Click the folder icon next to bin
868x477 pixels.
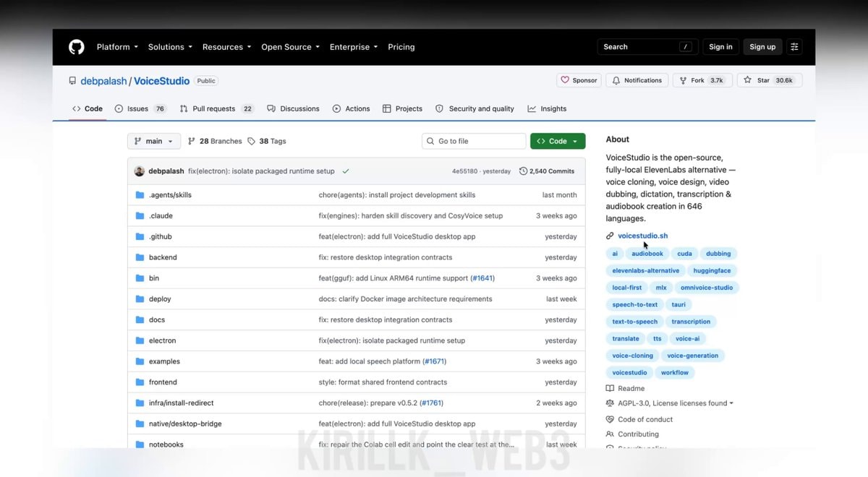(x=140, y=278)
